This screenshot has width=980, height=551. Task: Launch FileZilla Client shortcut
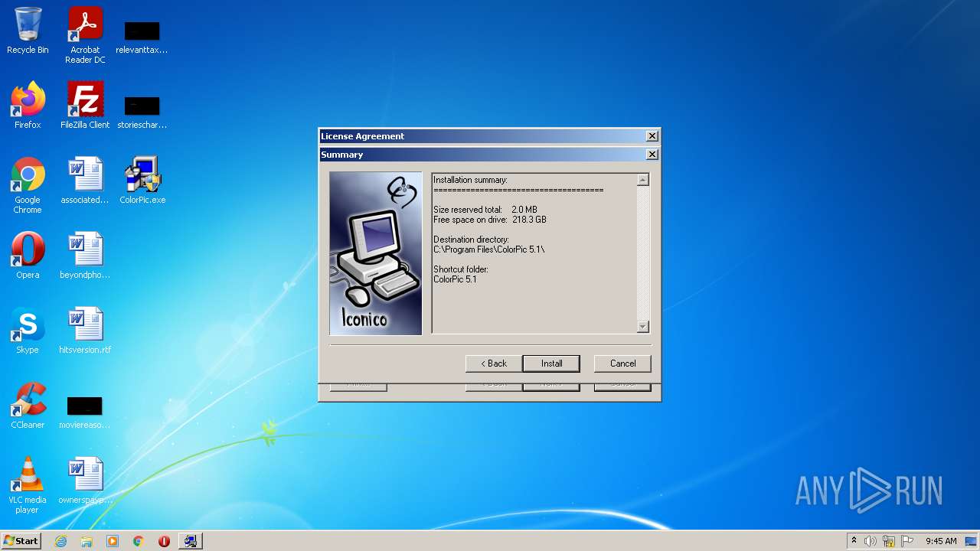pos(85,105)
